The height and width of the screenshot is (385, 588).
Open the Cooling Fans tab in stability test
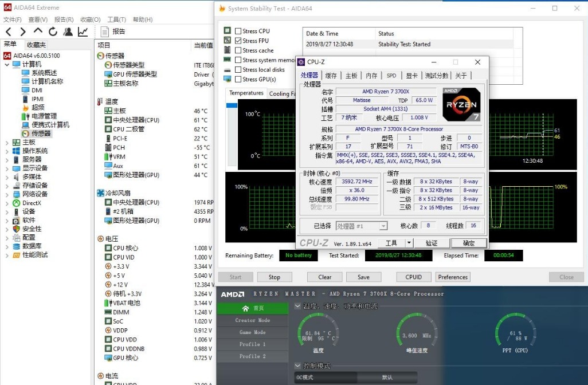tap(282, 94)
